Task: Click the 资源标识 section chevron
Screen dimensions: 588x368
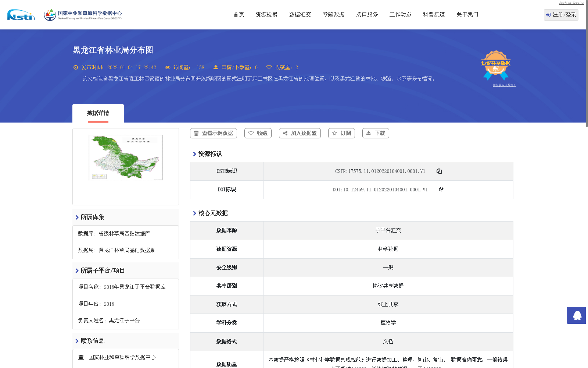Action: point(194,154)
